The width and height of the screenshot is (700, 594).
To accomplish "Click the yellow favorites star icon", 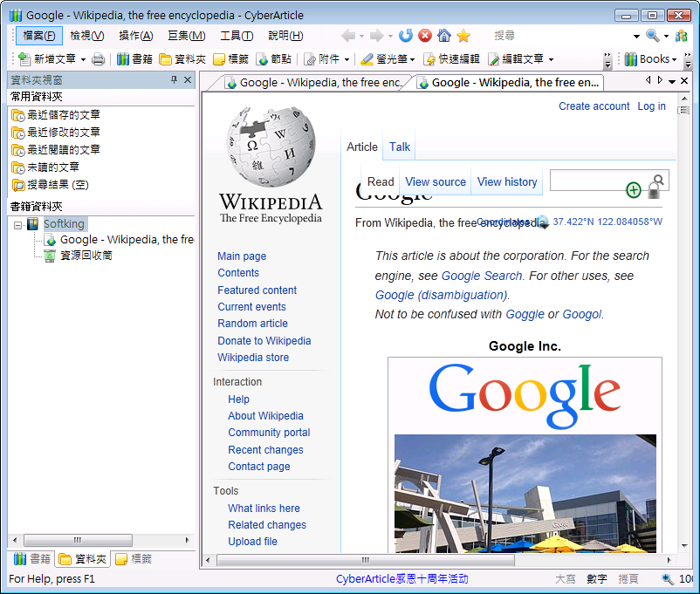I will point(463,36).
